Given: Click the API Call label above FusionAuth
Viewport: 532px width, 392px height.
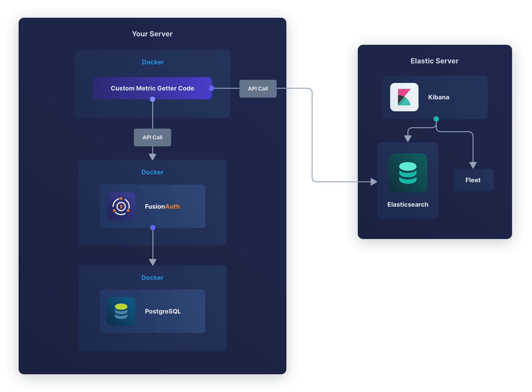Looking at the screenshot, I should coord(152,137).
